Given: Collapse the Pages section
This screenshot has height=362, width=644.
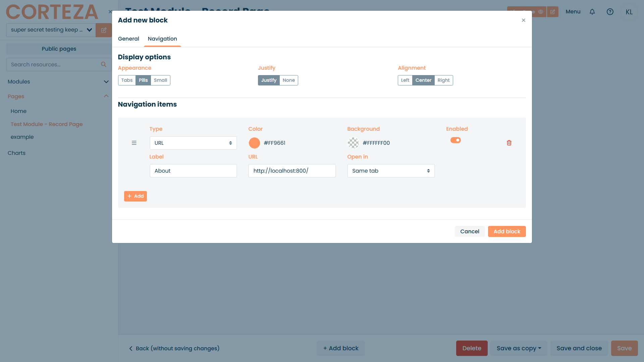Looking at the screenshot, I should point(58,96).
